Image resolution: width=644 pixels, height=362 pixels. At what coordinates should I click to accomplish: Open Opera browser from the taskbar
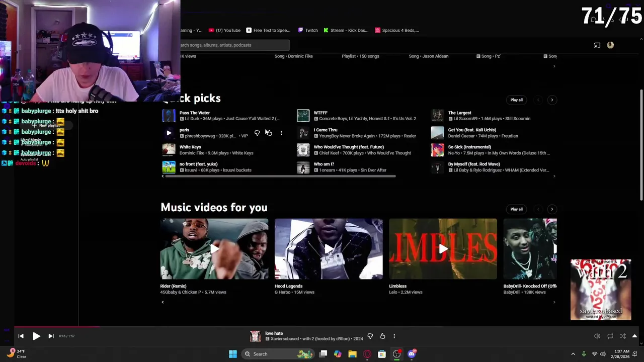367,354
